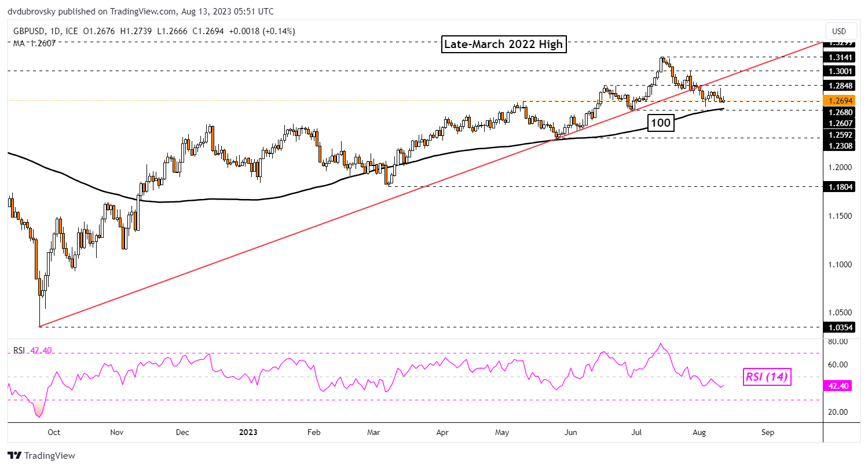Click the pink RSI (14) text box
Image resolution: width=868 pixels, height=468 pixels.
[767, 378]
